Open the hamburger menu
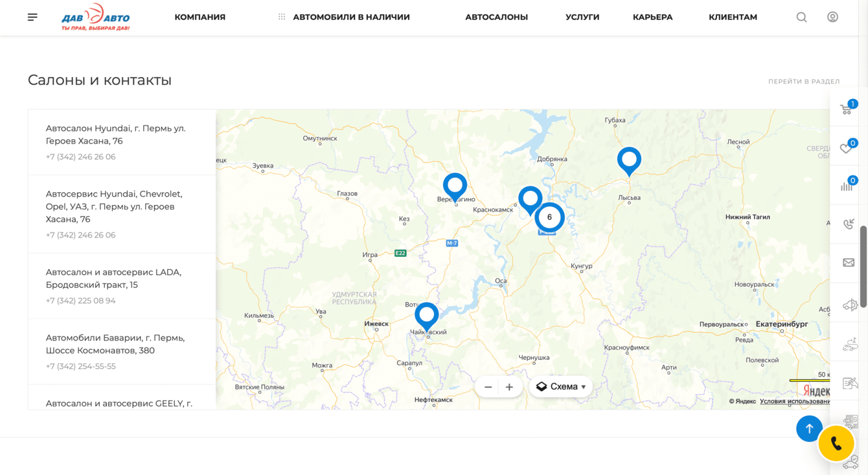 tap(32, 17)
